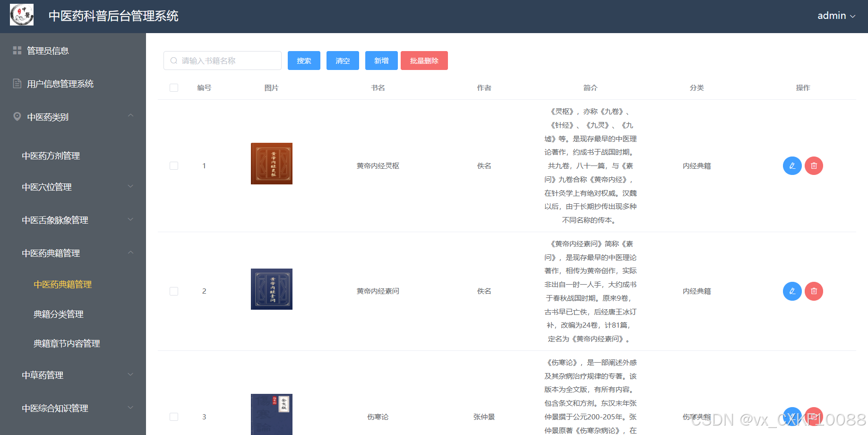Check the row 3 伤寒论 checkbox
Screen dimensions: 868x435
click(174, 417)
